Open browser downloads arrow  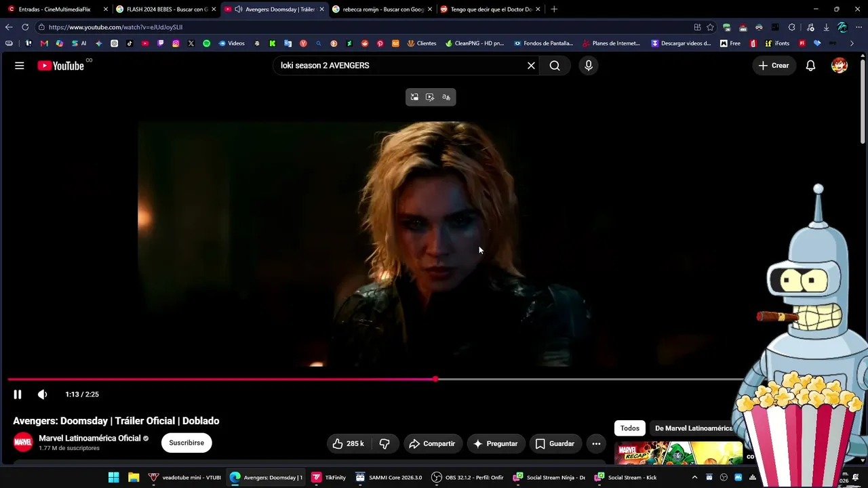(x=826, y=27)
